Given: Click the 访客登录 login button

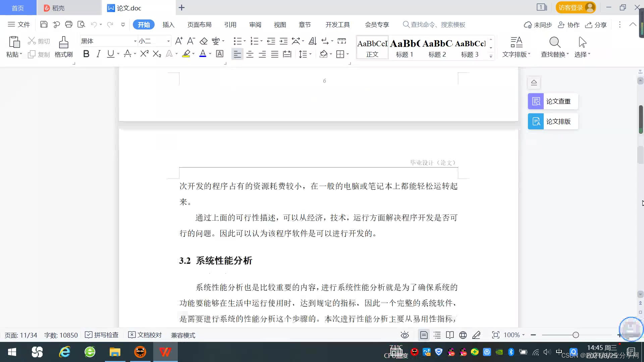Looking at the screenshot, I should (575, 7).
